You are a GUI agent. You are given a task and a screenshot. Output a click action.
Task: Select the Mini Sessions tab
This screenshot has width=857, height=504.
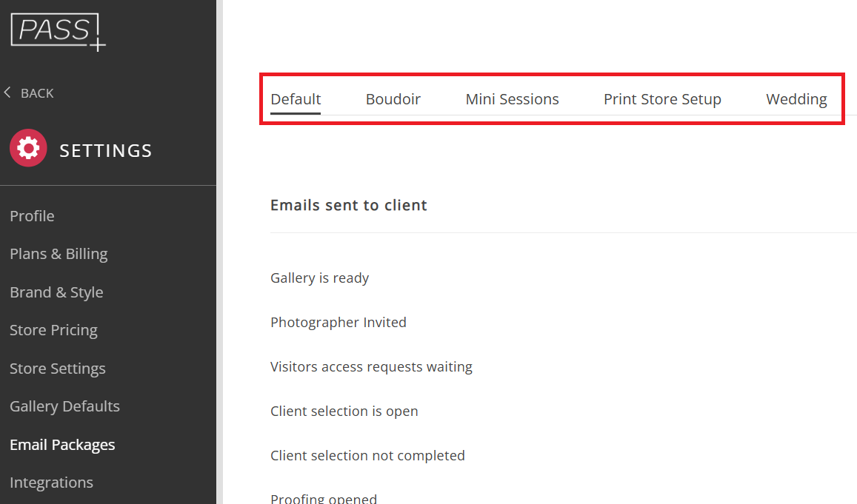coord(512,99)
